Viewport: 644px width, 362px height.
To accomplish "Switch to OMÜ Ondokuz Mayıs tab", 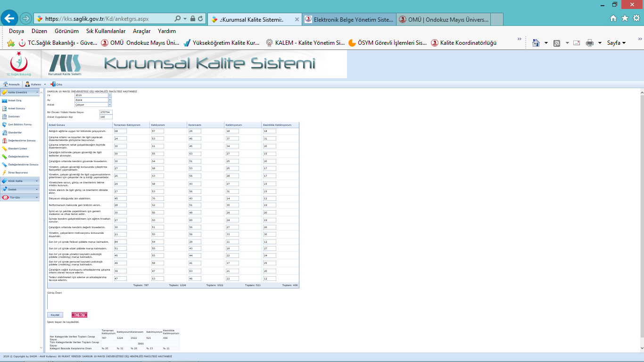I will click(443, 19).
